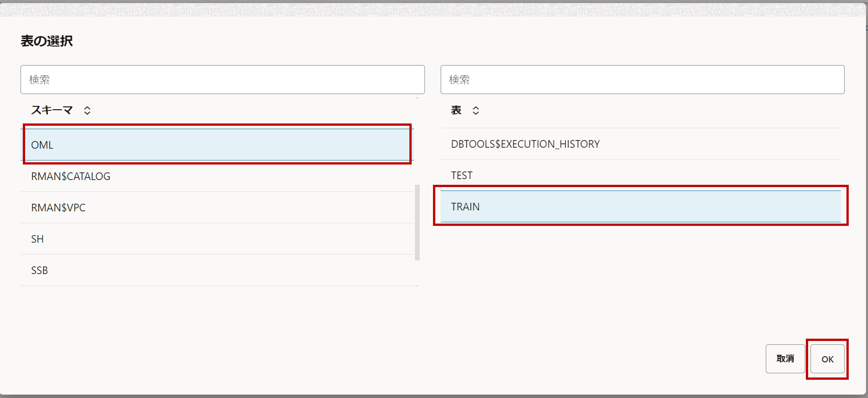Choose the RMAN$VPC schema entry
Viewport: 868px width, 398px height.
click(x=58, y=207)
